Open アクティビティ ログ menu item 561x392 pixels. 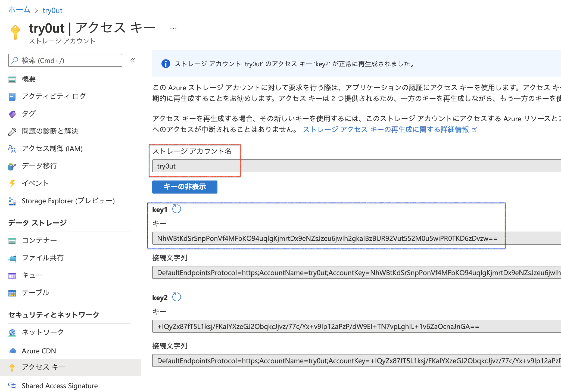click(x=54, y=96)
